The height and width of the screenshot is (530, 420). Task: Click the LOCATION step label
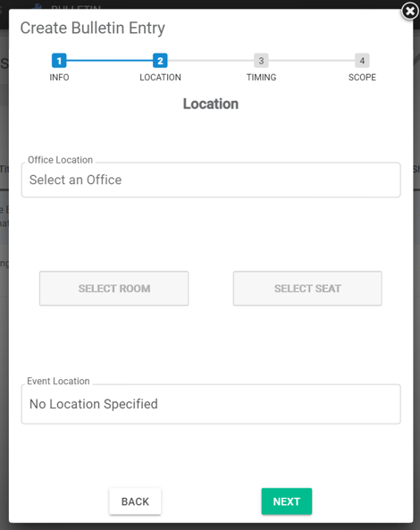[x=160, y=78]
